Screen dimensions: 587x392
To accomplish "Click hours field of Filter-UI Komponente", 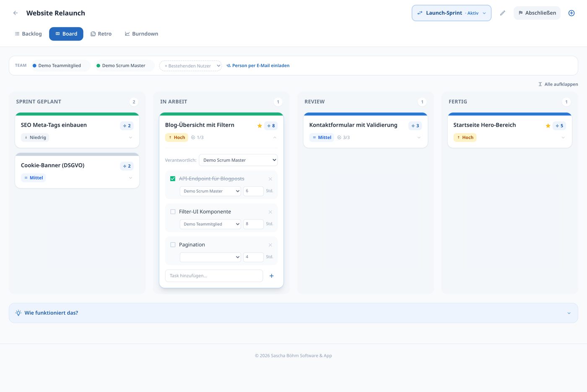I will click(253, 224).
